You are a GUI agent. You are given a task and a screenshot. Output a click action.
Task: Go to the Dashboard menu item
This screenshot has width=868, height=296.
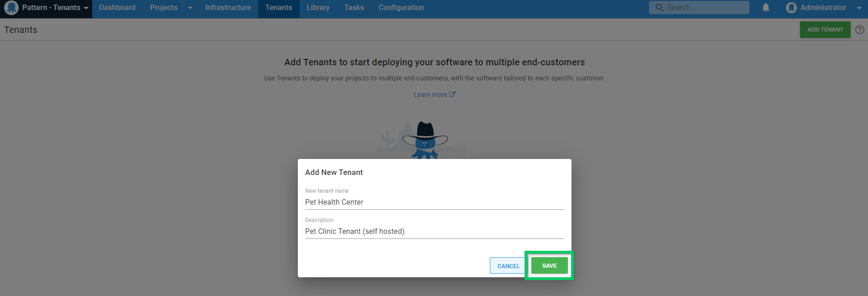pyautogui.click(x=117, y=8)
